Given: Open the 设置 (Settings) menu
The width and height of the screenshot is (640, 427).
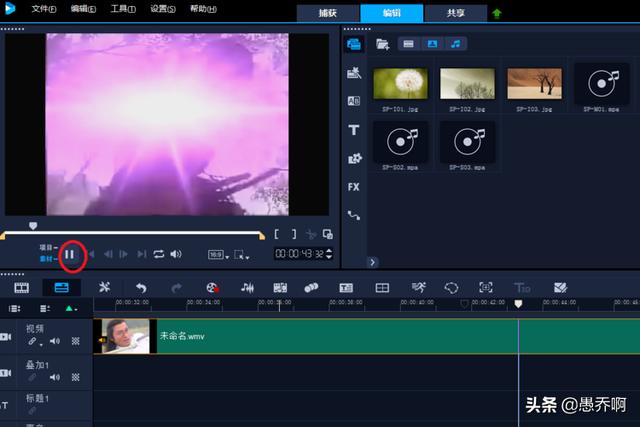Looking at the screenshot, I should (163, 9).
